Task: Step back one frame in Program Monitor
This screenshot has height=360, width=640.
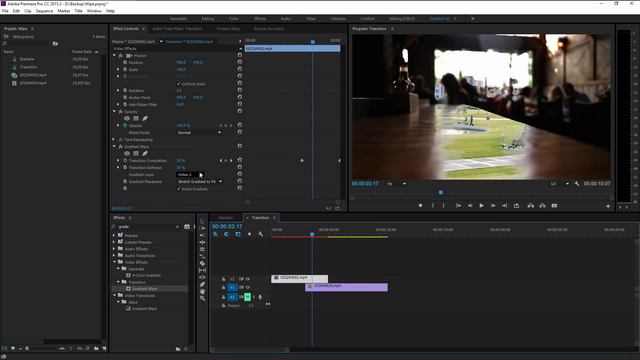Action: click(470, 206)
